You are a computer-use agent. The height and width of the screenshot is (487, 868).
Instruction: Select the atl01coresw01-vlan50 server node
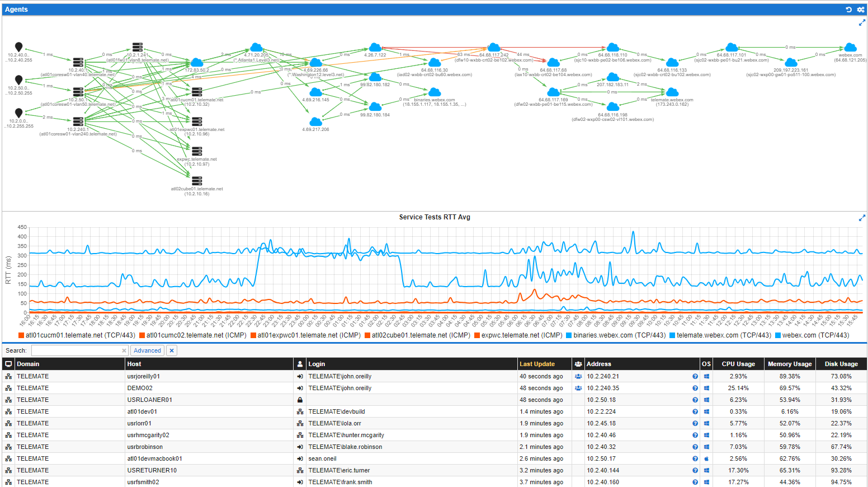coord(78,91)
